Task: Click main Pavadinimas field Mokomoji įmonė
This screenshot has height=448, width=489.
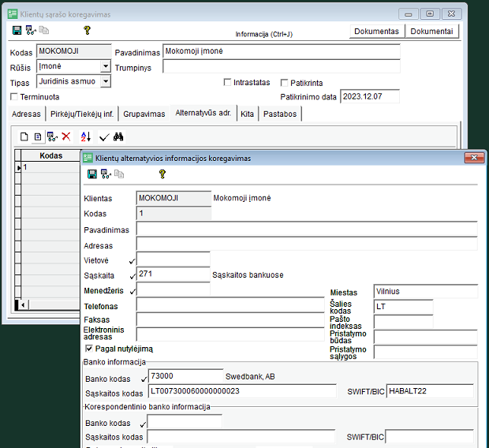Action: [282, 51]
